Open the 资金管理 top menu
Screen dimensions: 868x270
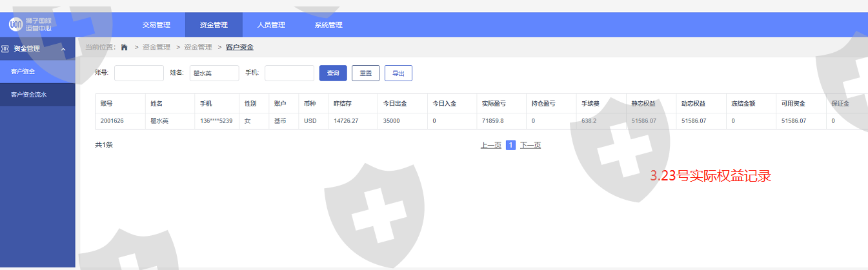point(214,25)
